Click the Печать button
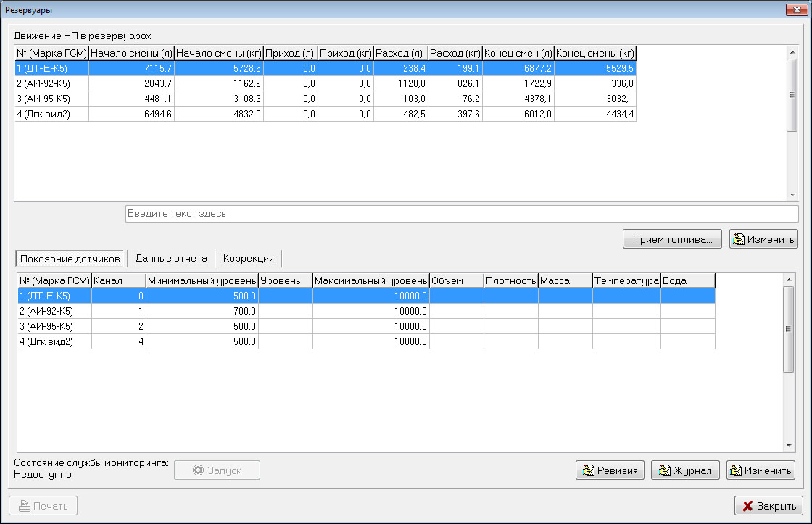 point(43,506)
